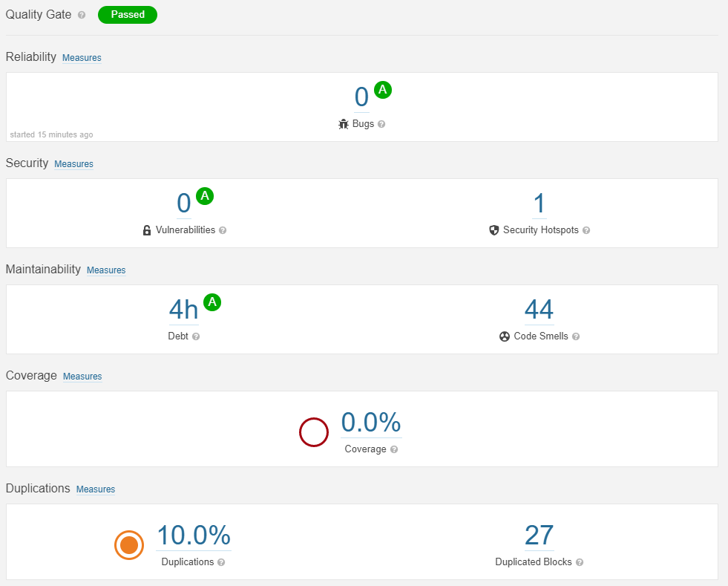The image size is (728, 586).
Task: Click the orange duplications circle indicator
Action: tap(129, 545)
